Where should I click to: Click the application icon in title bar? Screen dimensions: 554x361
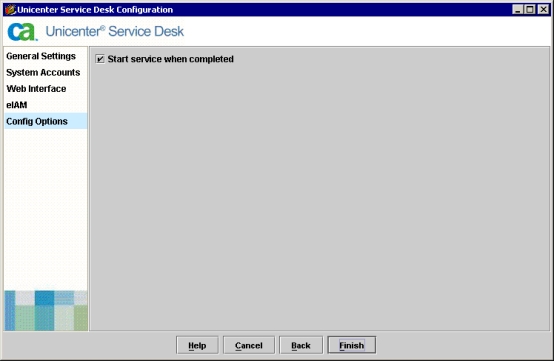click(11, 10)
